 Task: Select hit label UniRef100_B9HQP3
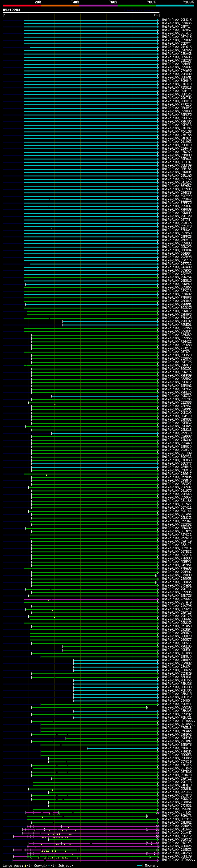click(177, 314)
